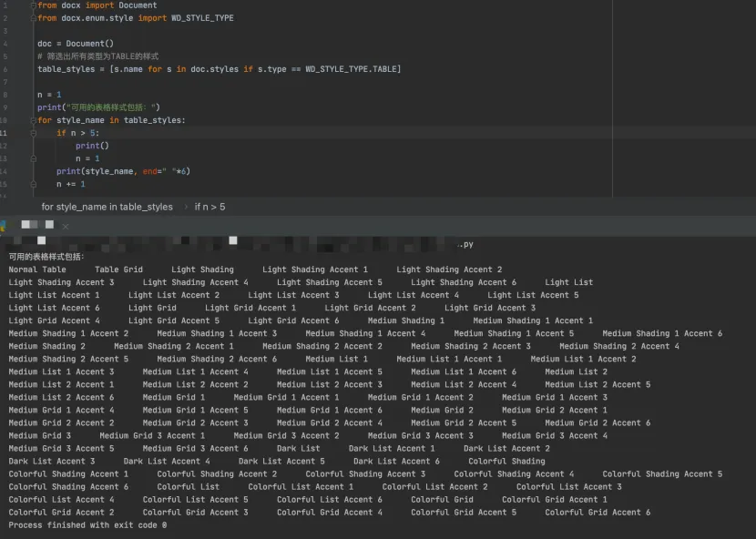
Task: Click the print line with the Chinese string
Action: pyautogui.click(x=98, y=107)
